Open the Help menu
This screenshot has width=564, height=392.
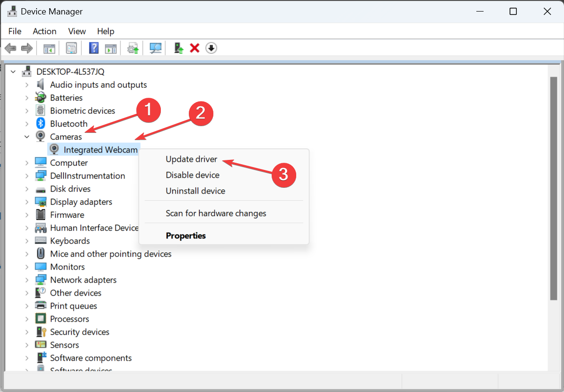tap(105, 31)
